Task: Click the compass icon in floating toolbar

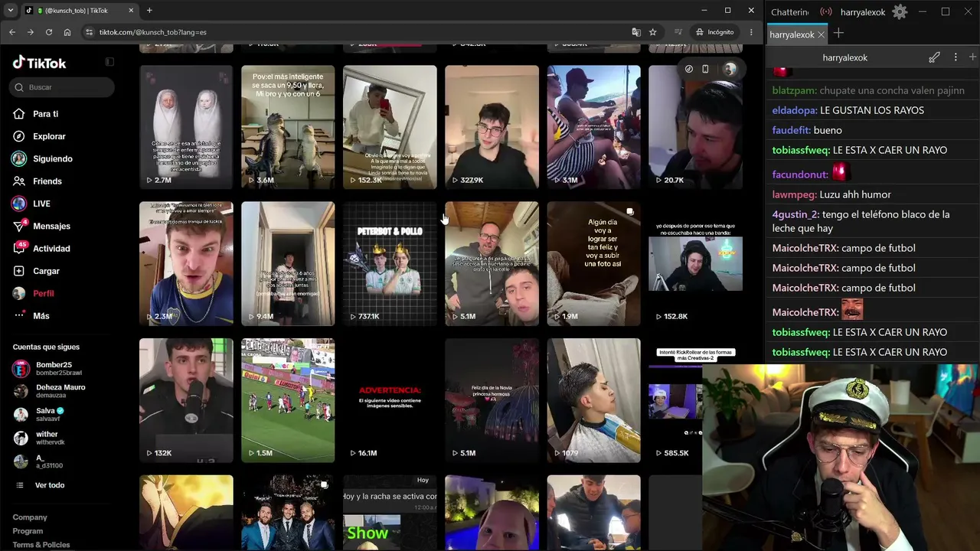Action: 689,69
